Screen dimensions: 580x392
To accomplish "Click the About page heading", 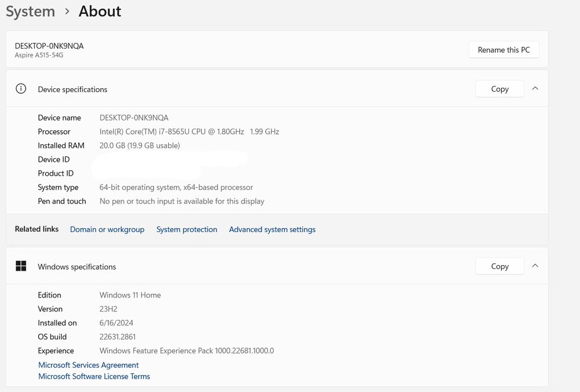I will coord(100,12).
